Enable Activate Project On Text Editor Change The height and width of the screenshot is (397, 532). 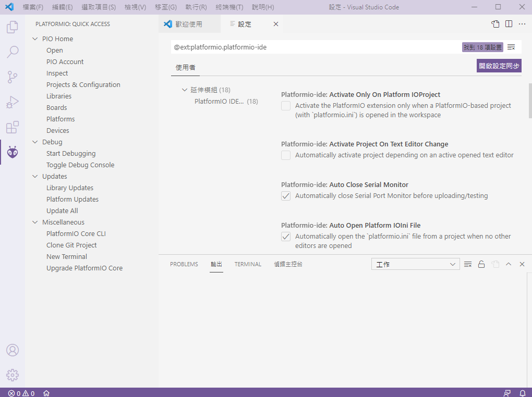286,155
